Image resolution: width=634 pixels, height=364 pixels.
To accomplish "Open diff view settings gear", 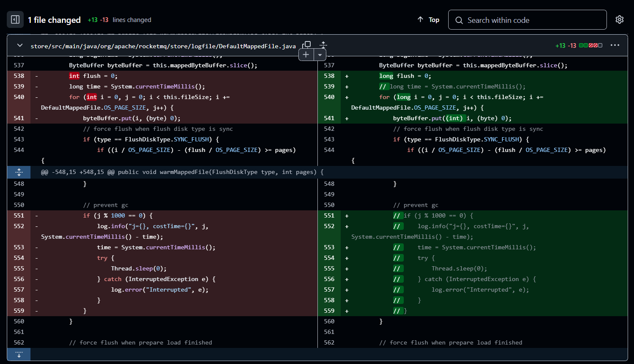I will (x=620, y=19).
